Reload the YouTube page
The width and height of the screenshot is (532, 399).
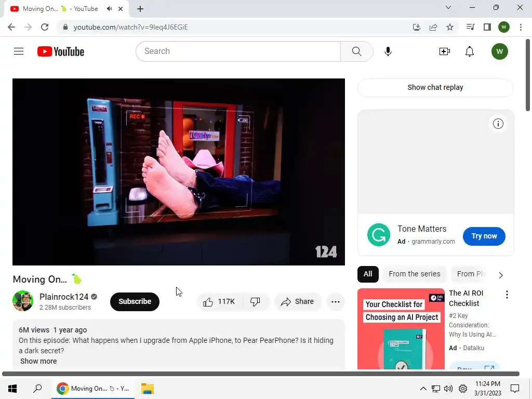45,27
